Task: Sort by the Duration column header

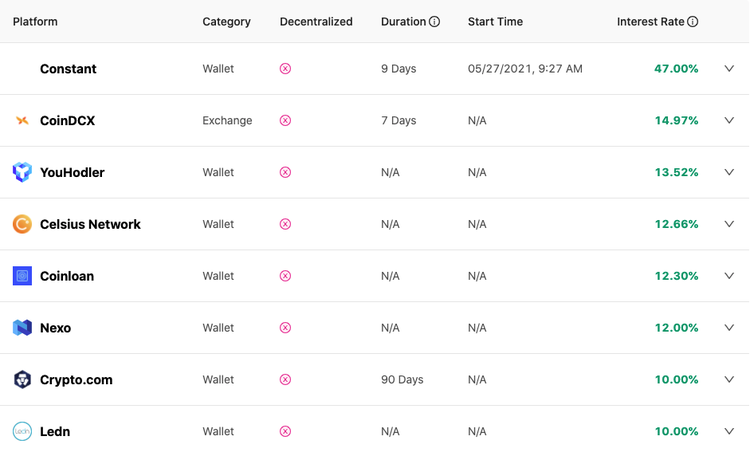Action: coord(403,22)
